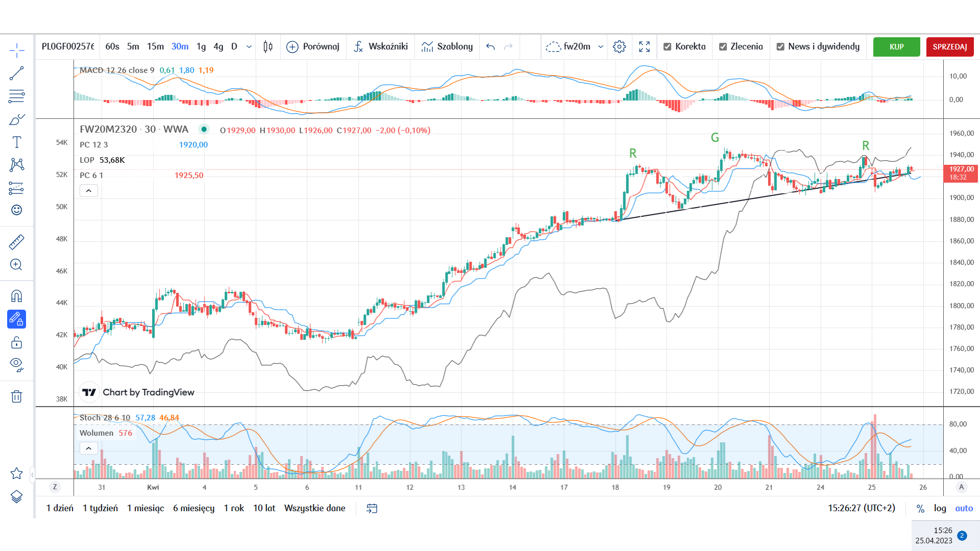This screenshot has height=551, width=980.
Task: Set range to 6 miesięcy
Action: pyautogui.click(x=193, y=508)
